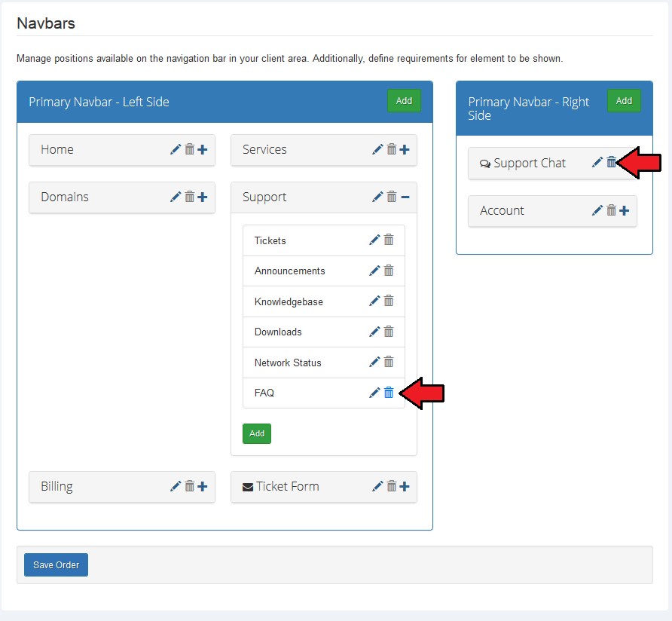
Task: Edit the Ticket Form navbar item
Action: (x=377, y=486)
